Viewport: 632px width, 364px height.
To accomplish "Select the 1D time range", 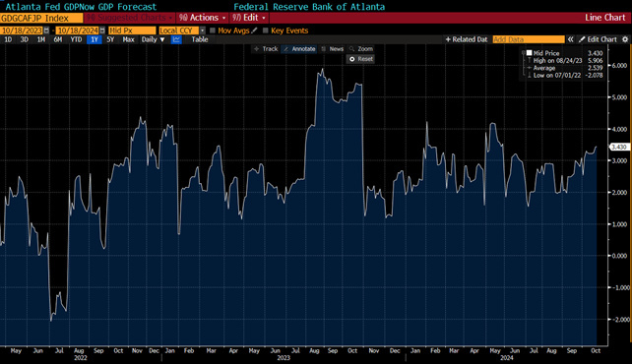I will pyautogui.click(x=8, y=39).
